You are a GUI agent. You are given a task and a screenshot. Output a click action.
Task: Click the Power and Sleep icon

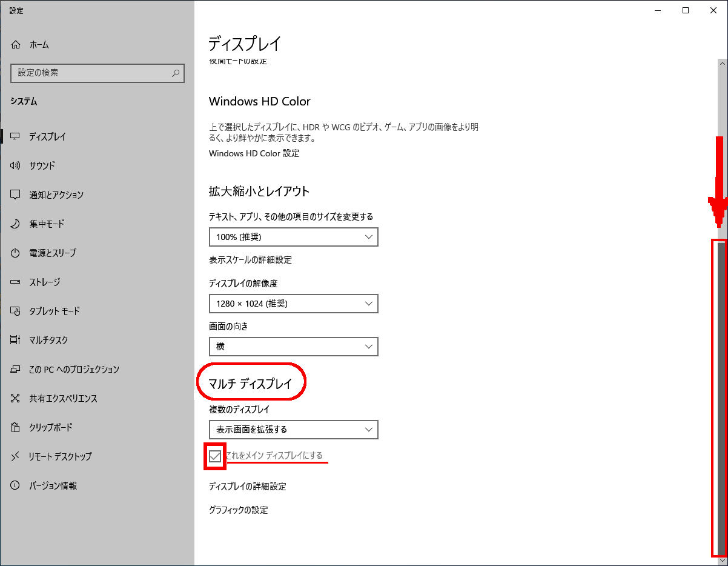(16, 253)
